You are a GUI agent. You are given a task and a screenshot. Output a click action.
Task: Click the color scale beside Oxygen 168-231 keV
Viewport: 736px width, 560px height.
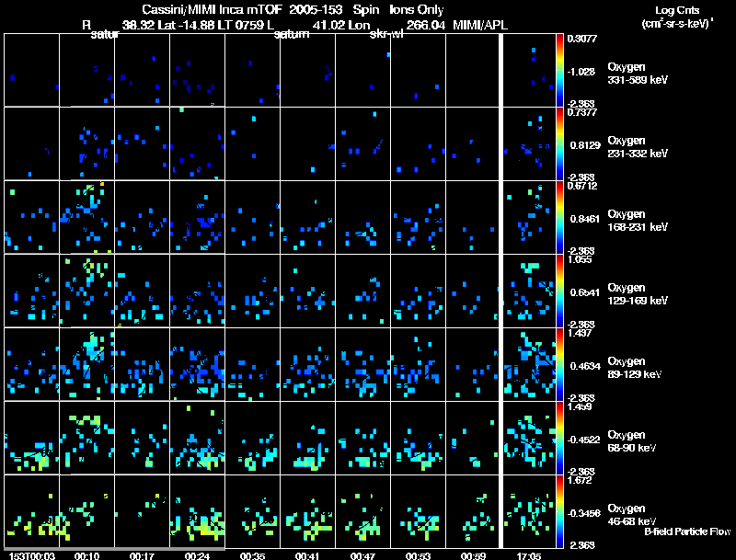point(559,217)
